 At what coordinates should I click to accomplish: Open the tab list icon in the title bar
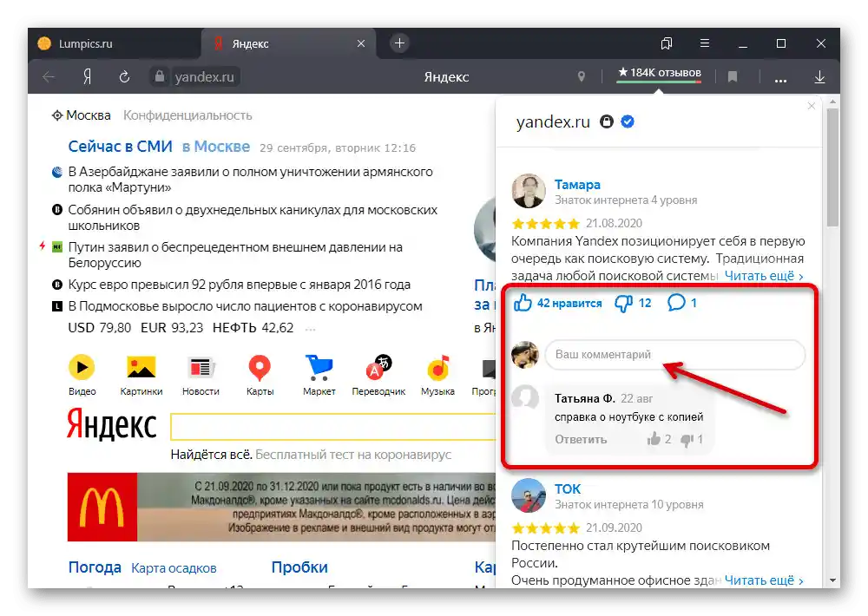click(667, 43)
